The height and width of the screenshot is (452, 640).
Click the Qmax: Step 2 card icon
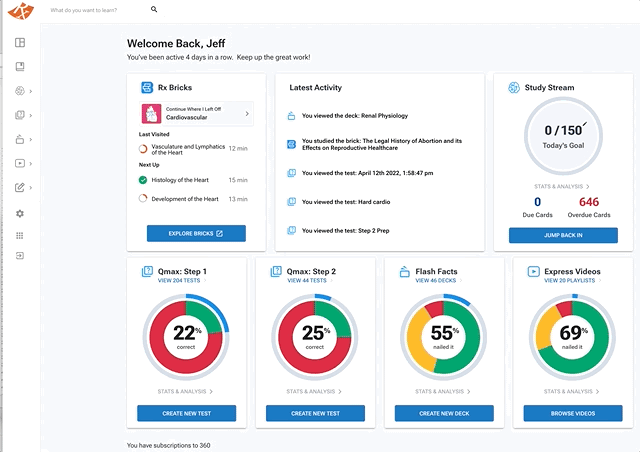pos(276,272)
